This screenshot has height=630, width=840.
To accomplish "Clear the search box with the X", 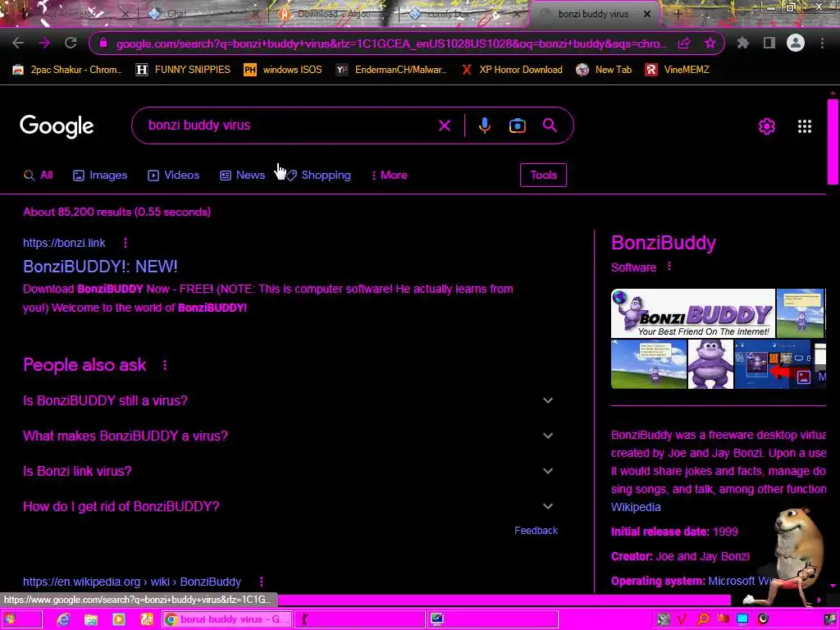I will tap(445, 126).
